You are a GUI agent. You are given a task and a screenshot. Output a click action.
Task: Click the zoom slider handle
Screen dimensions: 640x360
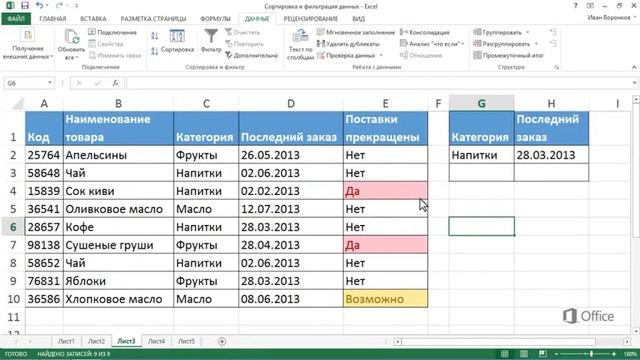pos(591,354)
